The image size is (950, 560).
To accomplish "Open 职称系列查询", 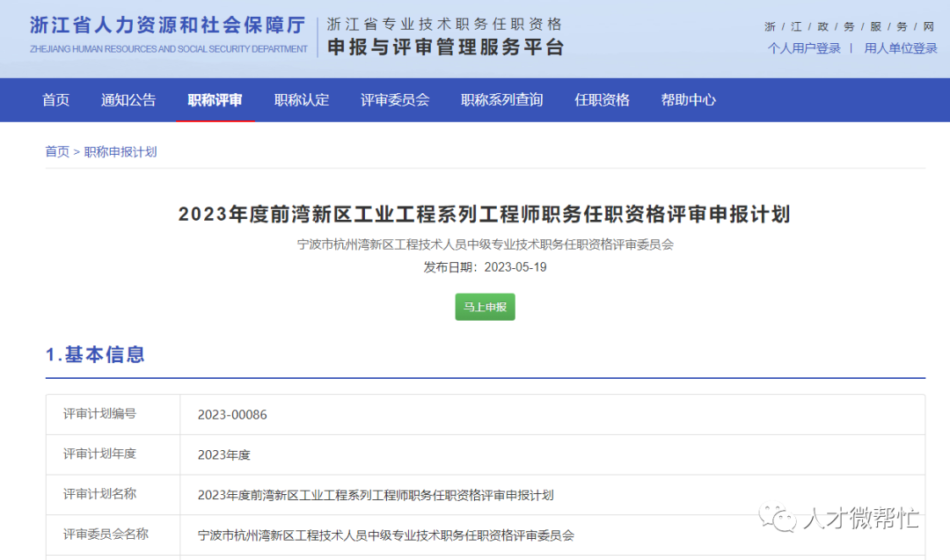I will coord(501,99).
